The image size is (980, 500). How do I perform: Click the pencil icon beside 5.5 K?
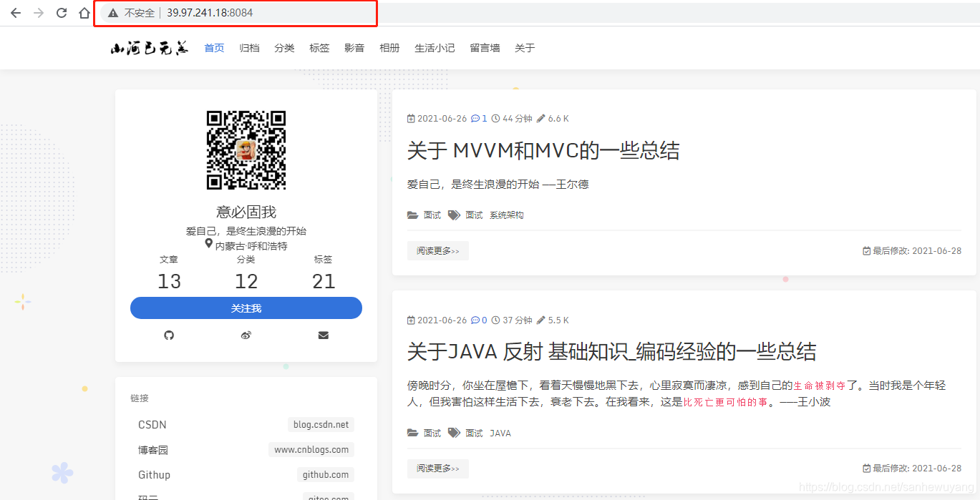coord(540,320)
